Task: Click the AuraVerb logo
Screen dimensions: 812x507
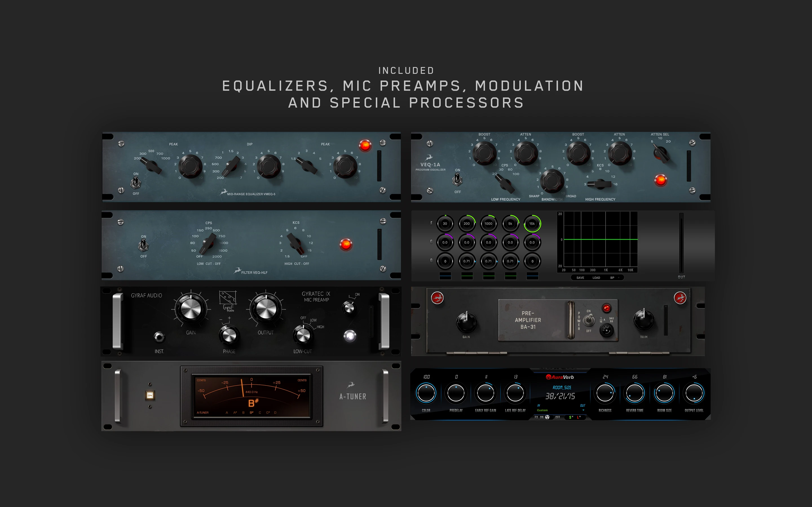Action: point(560,377)
